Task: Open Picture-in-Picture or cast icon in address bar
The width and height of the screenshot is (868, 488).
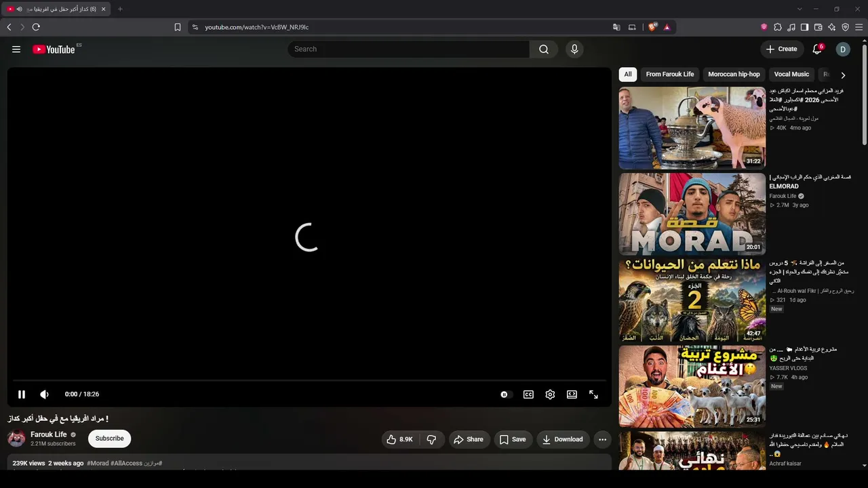Action: coord(633,27)
